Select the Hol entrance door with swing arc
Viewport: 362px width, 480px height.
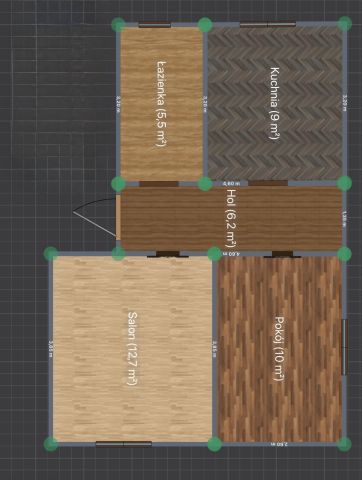click(x=97, y=217)
